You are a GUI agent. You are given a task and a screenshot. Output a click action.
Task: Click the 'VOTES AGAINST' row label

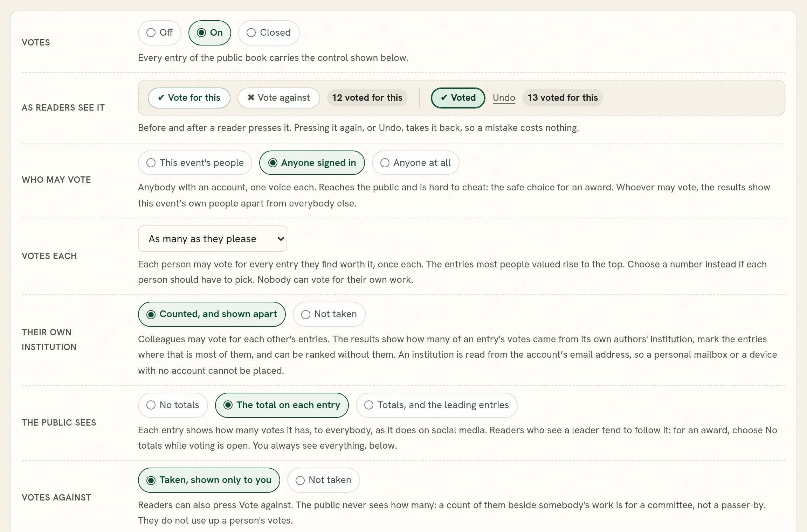(56, 498)
